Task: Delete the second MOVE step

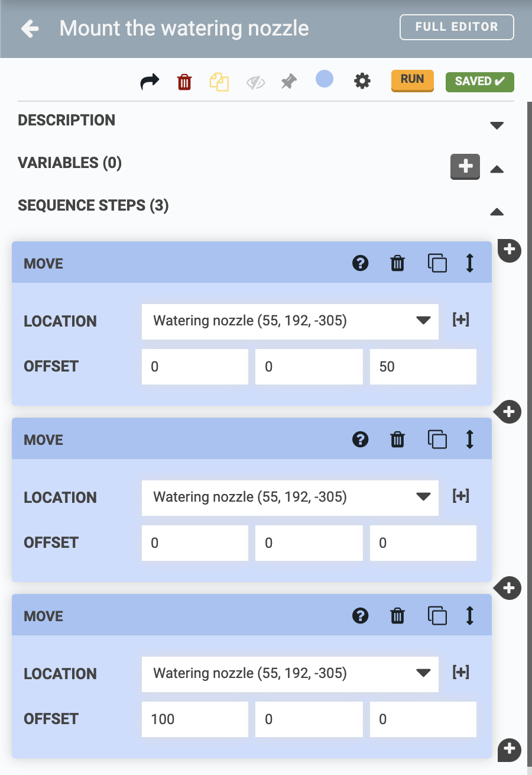Action: [398, 440]
